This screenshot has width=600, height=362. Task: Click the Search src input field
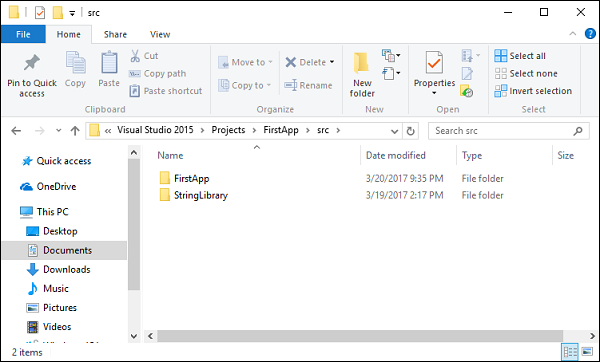click(x=502, y=131)
